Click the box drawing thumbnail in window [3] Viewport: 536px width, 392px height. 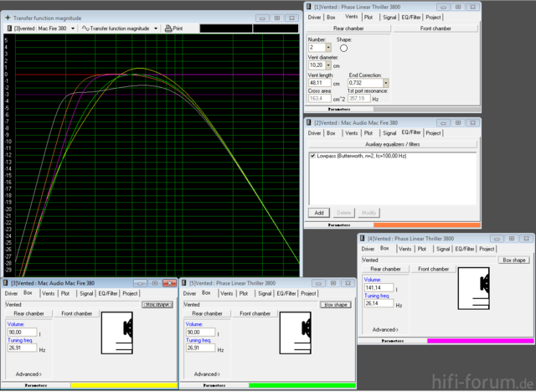point(117,333)
